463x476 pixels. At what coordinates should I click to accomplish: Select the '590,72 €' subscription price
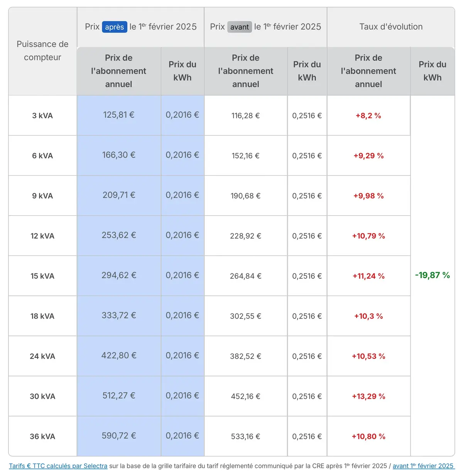point(119,436)
